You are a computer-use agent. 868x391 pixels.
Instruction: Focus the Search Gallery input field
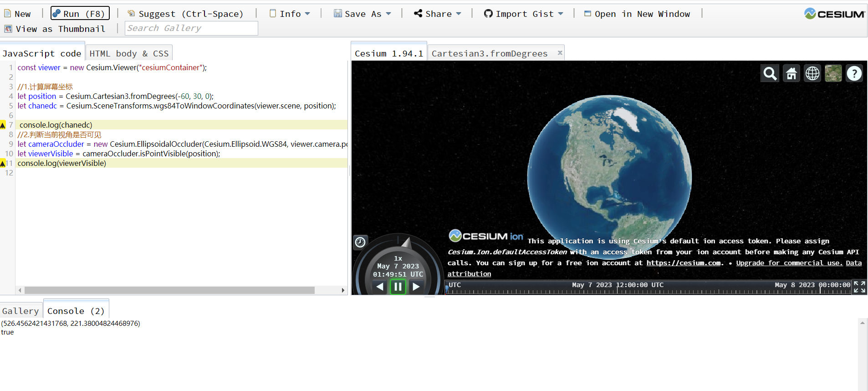pyautogui.click(x=191, y=28)
